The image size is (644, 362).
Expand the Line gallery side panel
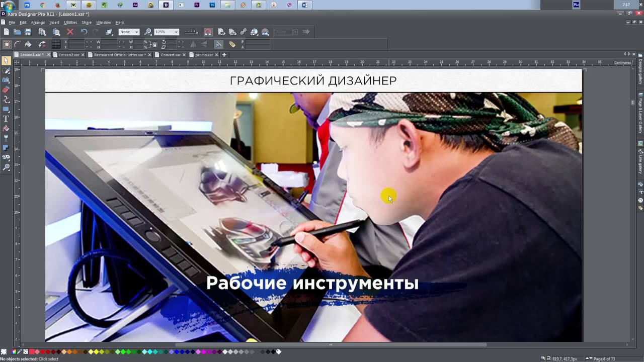(x=640, y=160)
